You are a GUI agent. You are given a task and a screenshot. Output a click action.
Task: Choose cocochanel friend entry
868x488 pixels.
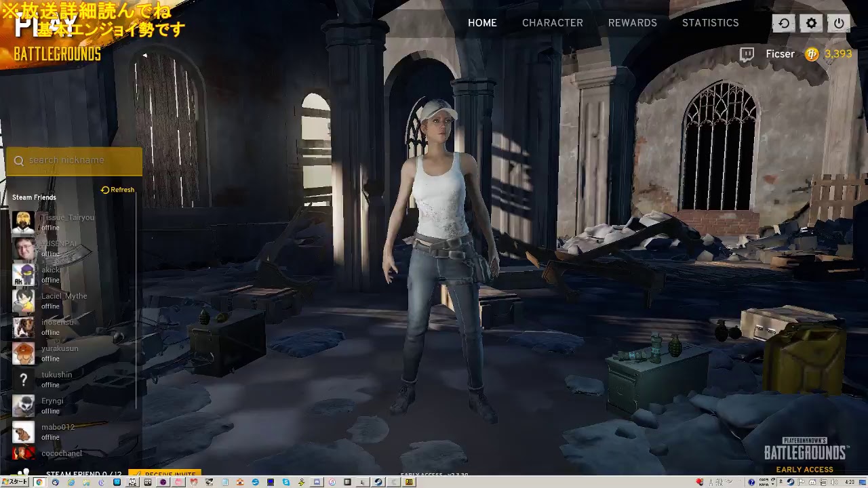[x=61, y=453]
